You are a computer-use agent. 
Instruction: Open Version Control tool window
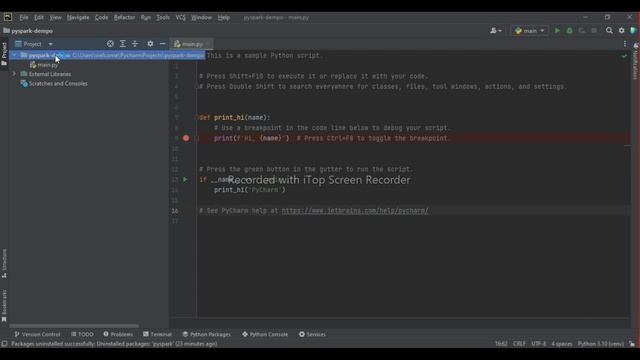[37, 334]
